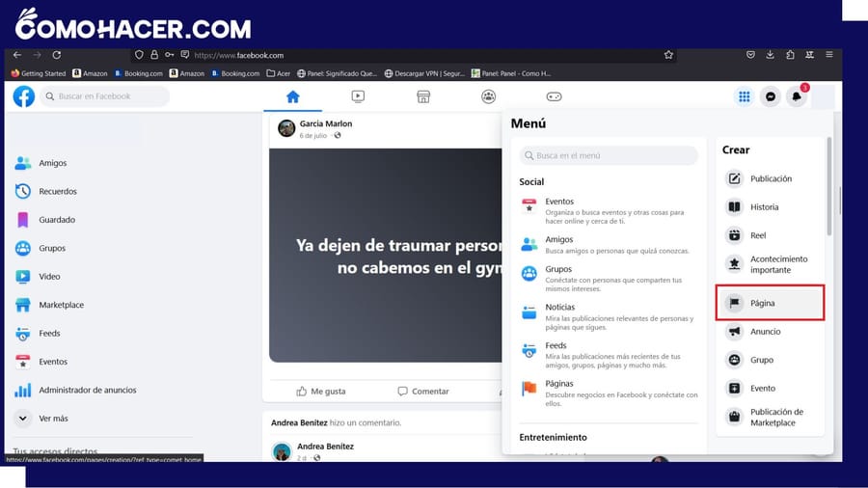Click the 6 de julio post date
The image size is (868, 488).
tap(312, 136)
